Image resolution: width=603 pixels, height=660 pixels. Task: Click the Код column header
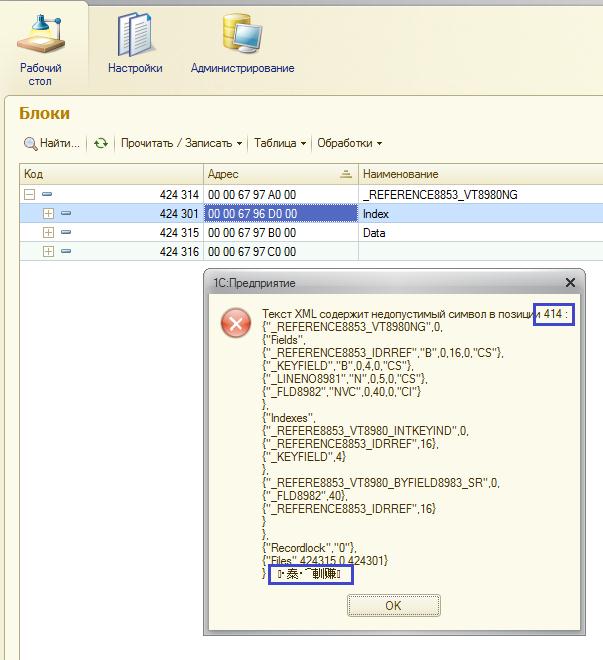pos(110,174)
